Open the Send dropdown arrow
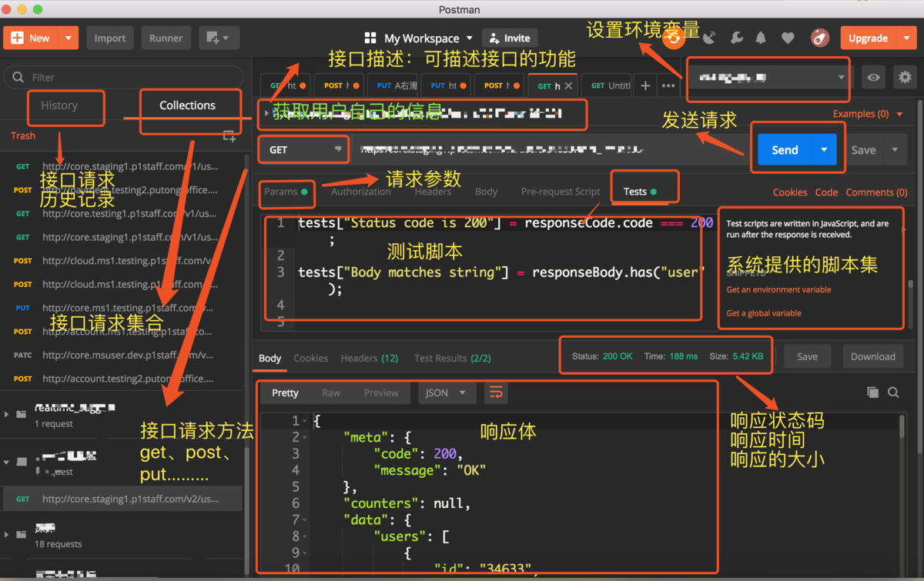This screenshot has height=581, width=924. pos(824,150)
